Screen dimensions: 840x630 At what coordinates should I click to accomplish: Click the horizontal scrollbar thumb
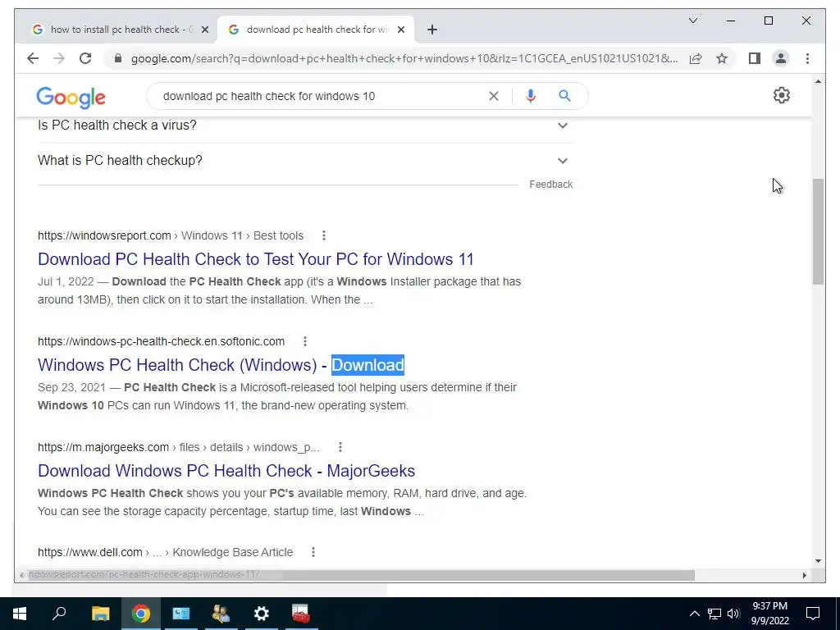point(361,575)
